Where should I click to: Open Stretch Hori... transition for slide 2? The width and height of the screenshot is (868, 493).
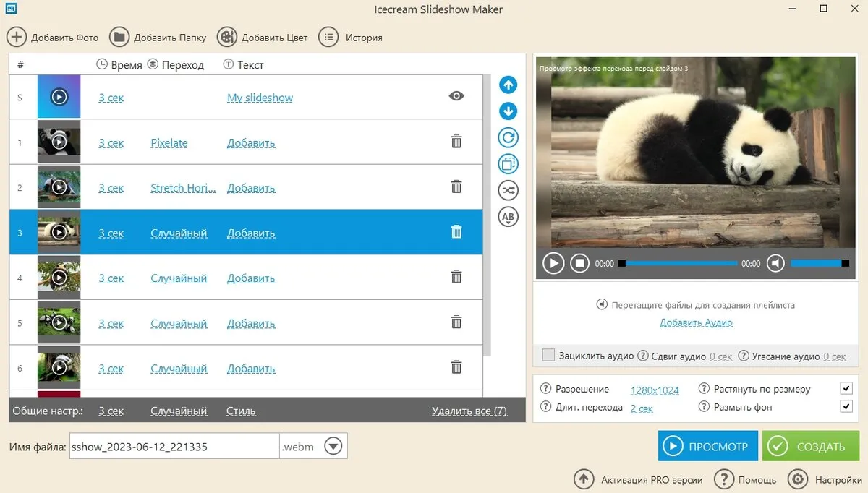183,188
